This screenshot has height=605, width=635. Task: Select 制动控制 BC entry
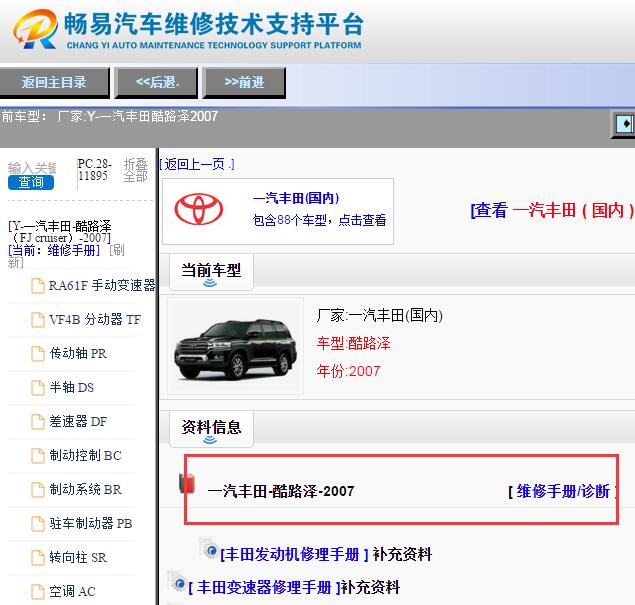coord(85,456)
